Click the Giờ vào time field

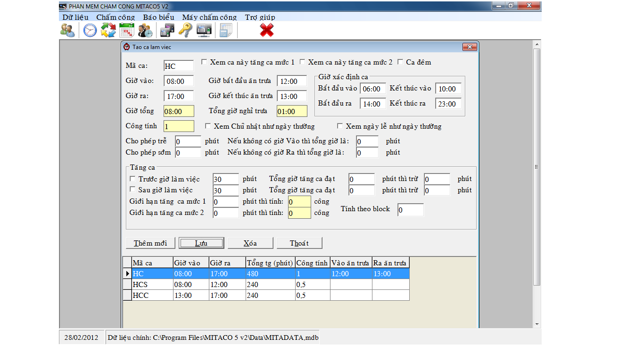click(179, 81)
